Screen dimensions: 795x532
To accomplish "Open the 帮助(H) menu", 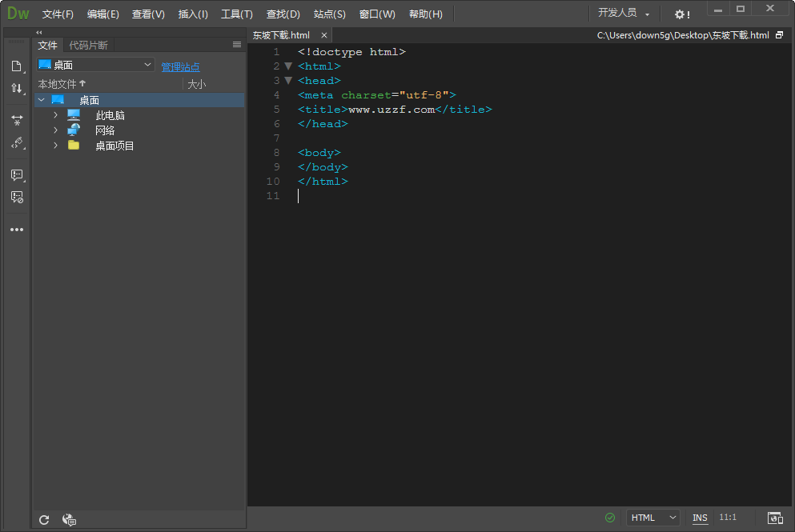I will tap(426, 14).
